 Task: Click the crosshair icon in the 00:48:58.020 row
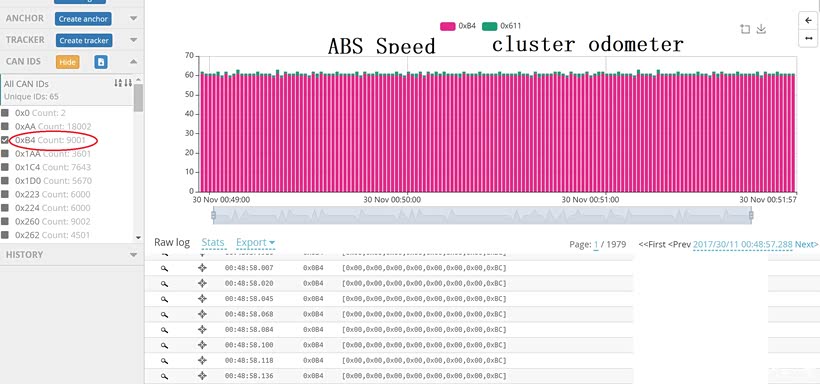click(202, 283)
